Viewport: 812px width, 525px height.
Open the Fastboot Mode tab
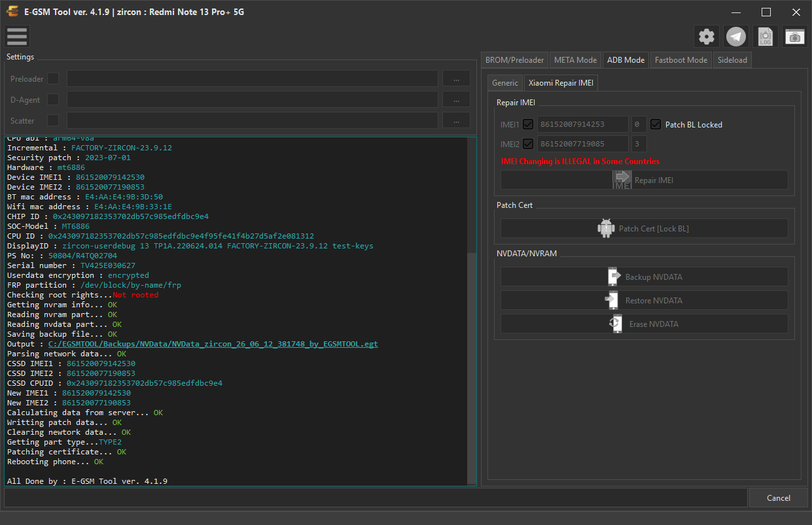(x=681, y=59)
